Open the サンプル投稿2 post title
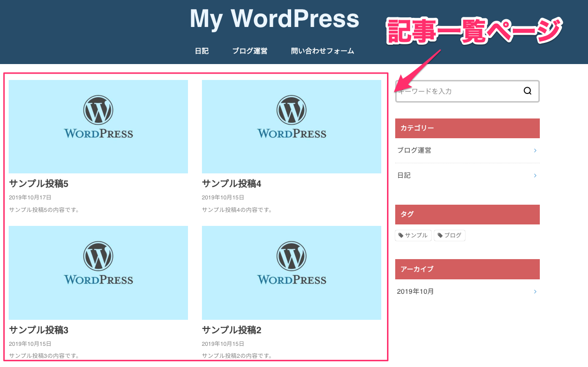Image resolution: width=588 pixels, height=367 pixels. pyautogui.click(x=232, y=330)
